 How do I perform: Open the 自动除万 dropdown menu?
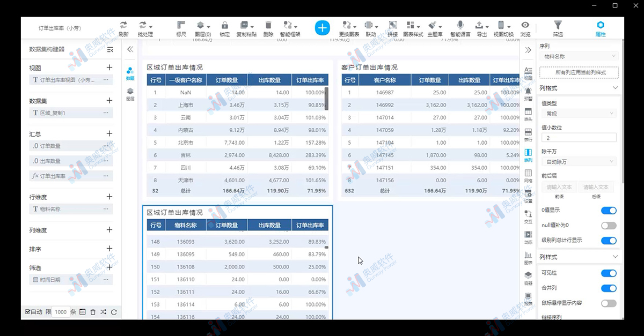tap(579, 161)
